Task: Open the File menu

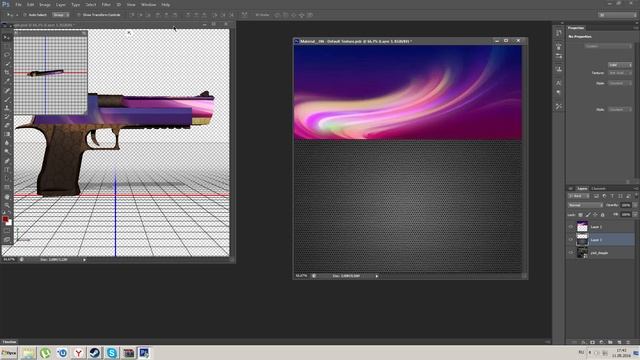Action: [x=18, y=4]
